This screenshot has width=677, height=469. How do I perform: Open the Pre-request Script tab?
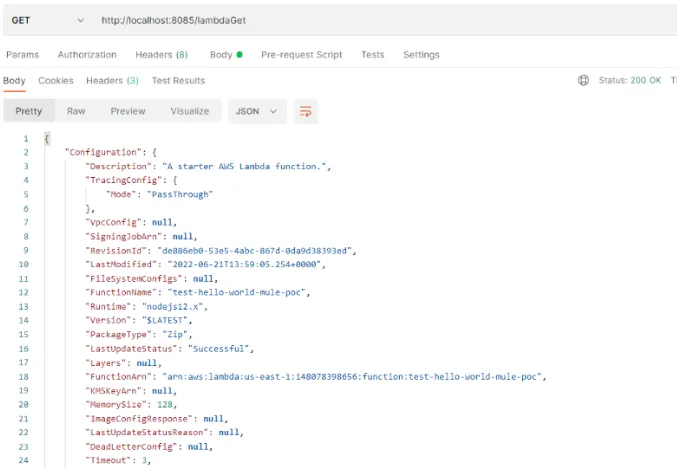pyautogui.click(x=301, y=55)
